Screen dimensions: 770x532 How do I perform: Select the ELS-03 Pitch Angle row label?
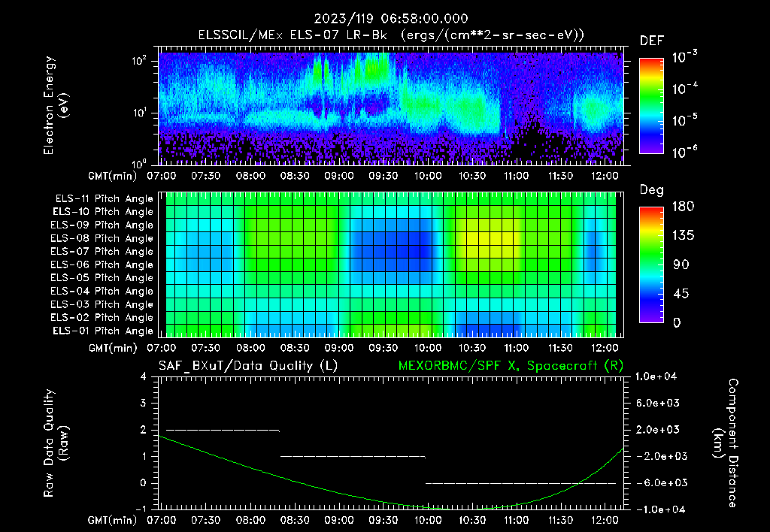tap(102, 304)
